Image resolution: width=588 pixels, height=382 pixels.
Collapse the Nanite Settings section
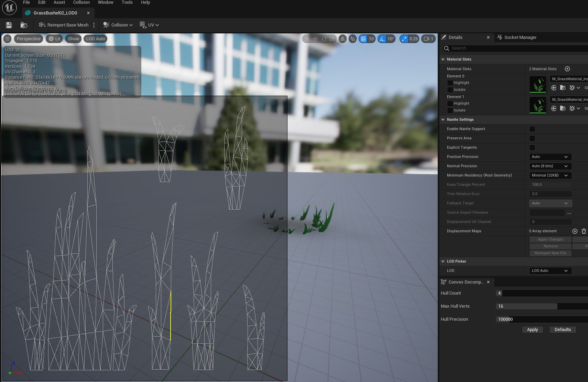[443, 120]
